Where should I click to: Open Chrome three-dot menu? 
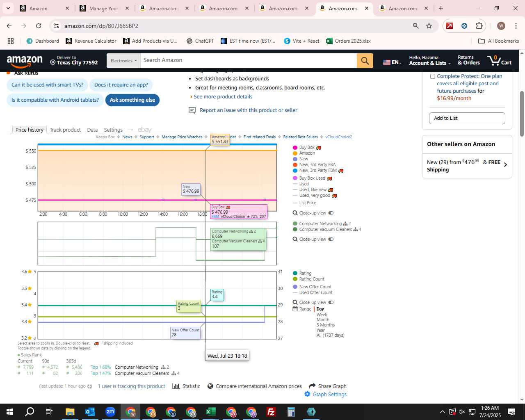coord(515,26)
